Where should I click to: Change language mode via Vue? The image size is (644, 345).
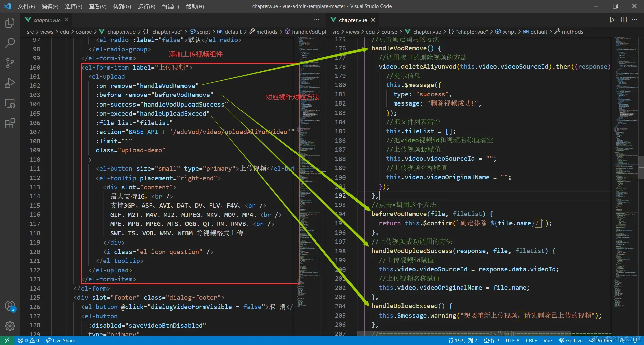coord(548,340)
